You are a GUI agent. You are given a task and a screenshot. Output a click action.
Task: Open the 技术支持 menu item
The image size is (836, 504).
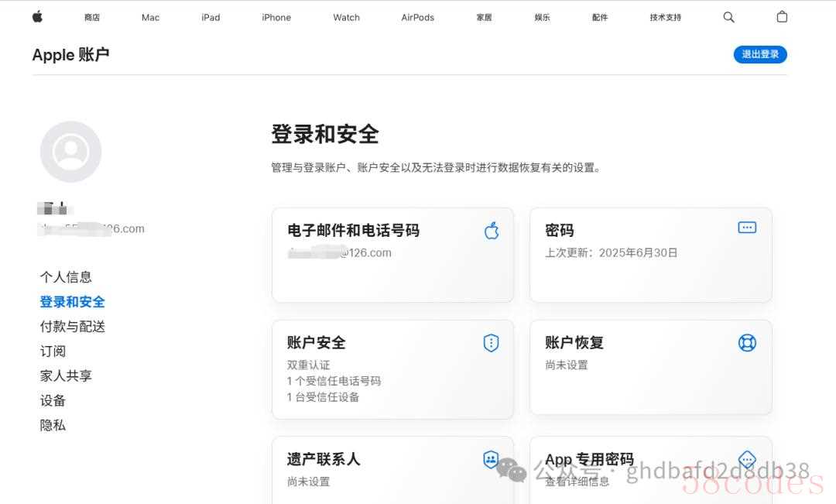click(666, 18)
